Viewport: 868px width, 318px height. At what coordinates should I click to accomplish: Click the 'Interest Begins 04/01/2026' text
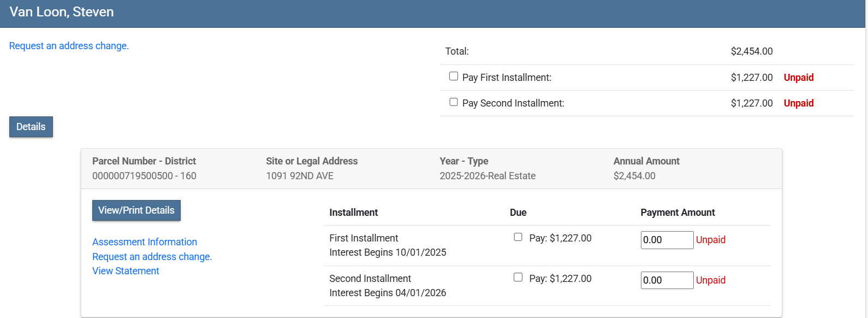pos(388,293)
